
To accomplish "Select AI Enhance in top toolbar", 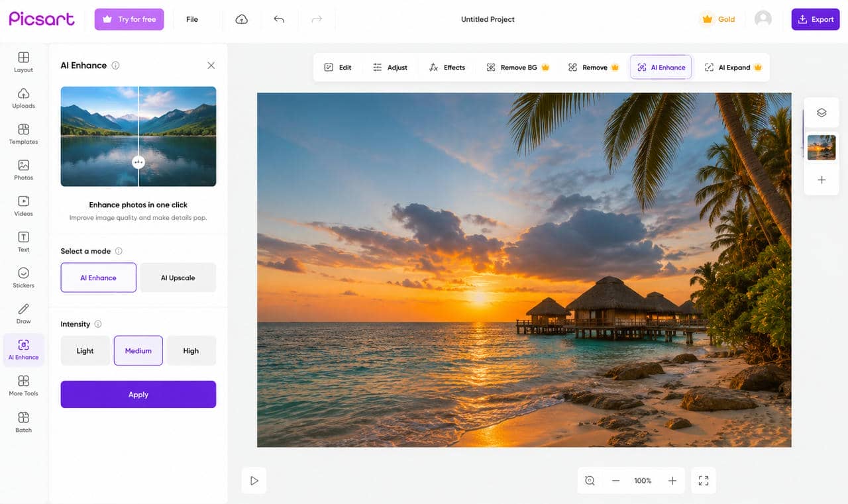I will click(661, 68).
